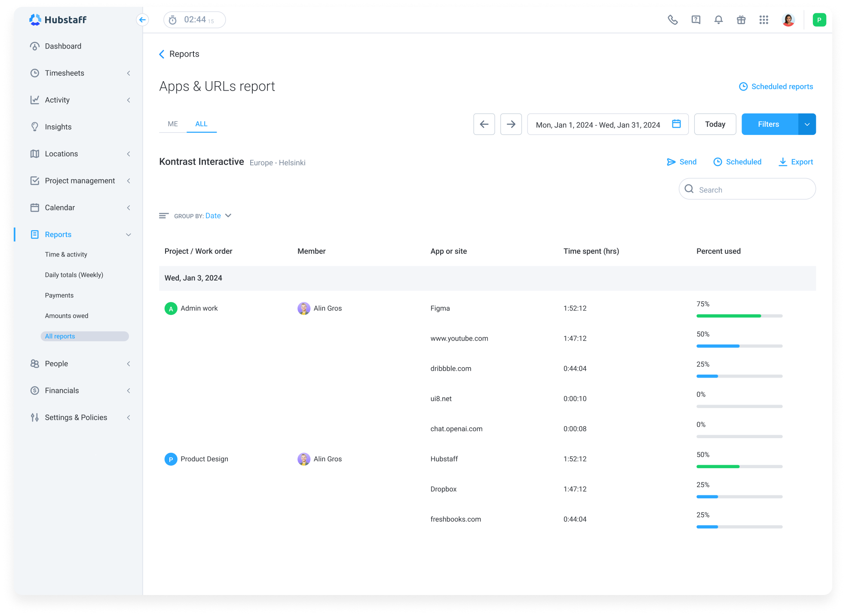Open the All reports sidebar item
This screenshot has width=846, height=616.
59,336
